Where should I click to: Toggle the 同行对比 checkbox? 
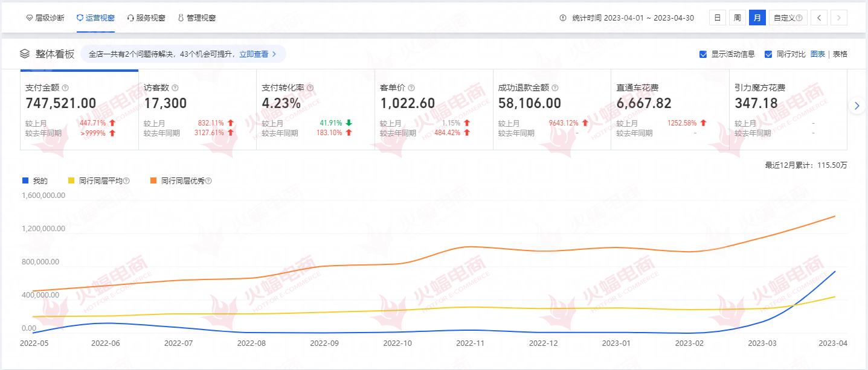click(x=768, y=54)
